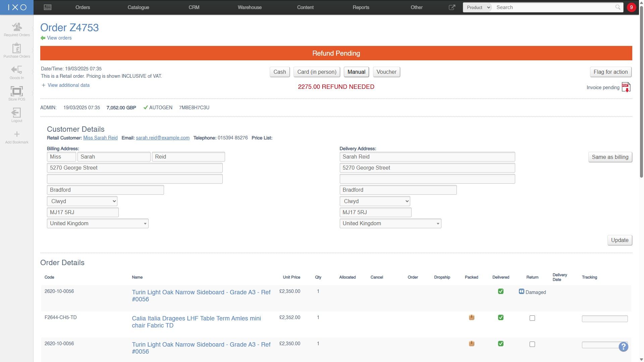Click the keyboard icon in top bar
644x362 pixels.
pyautogui.click(x=48, y=7)
